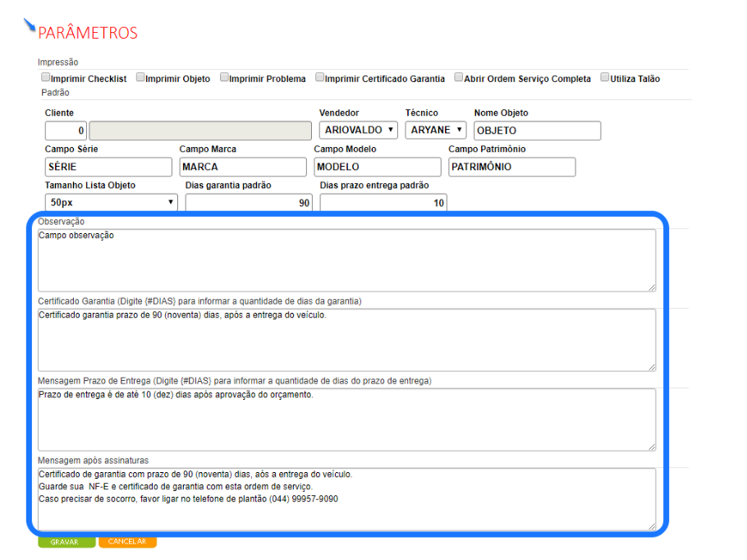Click the Cliente code input field
The width and height of the screenshot is (747, 560).
pyautogui.click(x=66, y=131)
